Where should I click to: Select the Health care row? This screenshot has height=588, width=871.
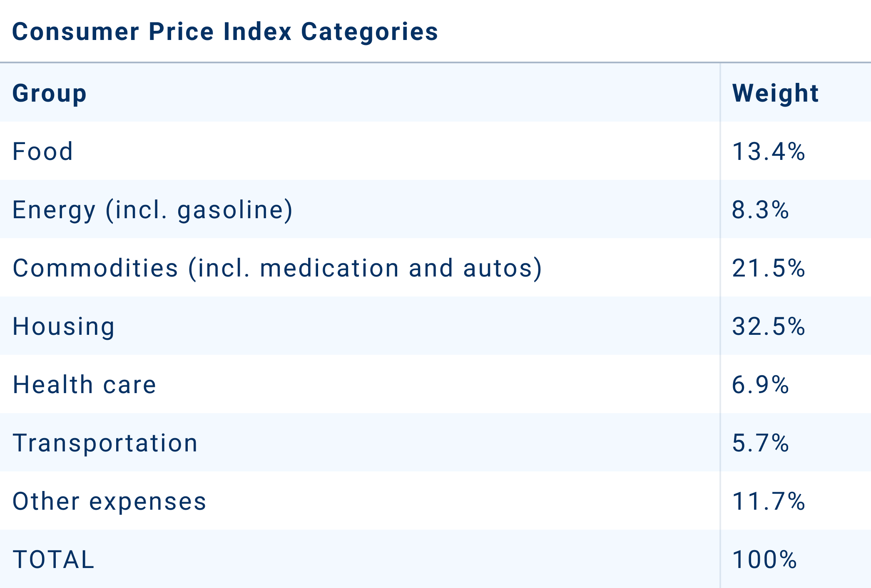pos(85,384)
